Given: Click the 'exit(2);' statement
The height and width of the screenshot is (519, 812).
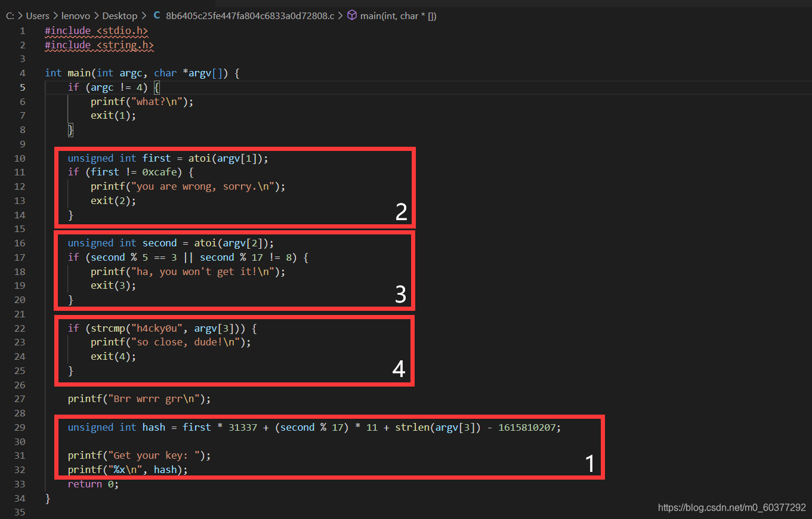Looking at the screenshot, I should coord(113,200).
